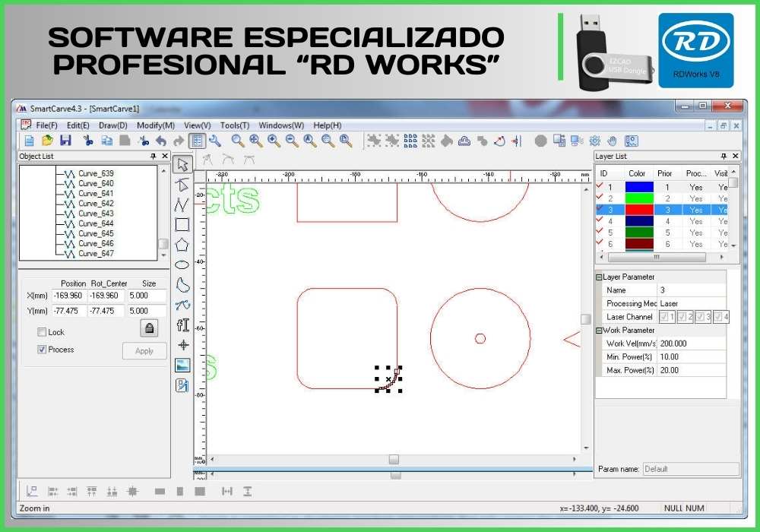This screenshot has width=760, height=532.
Task: Open the Modify(M) menu
Action: pyautogui.click(x=156, y=125)
